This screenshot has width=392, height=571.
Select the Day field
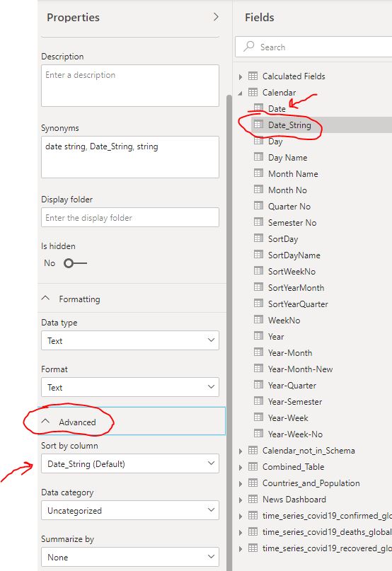pyautogui.click(x=275, y=142)
